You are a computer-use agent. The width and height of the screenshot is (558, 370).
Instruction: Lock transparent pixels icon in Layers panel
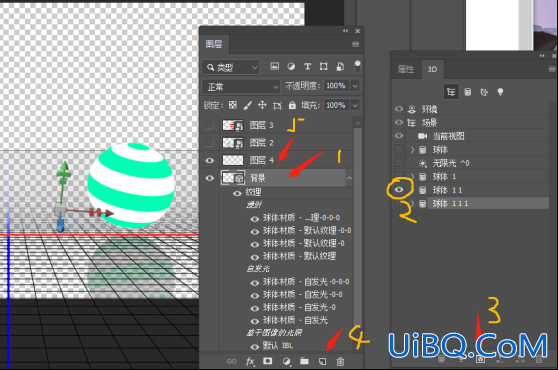click(x=233, y=105)
